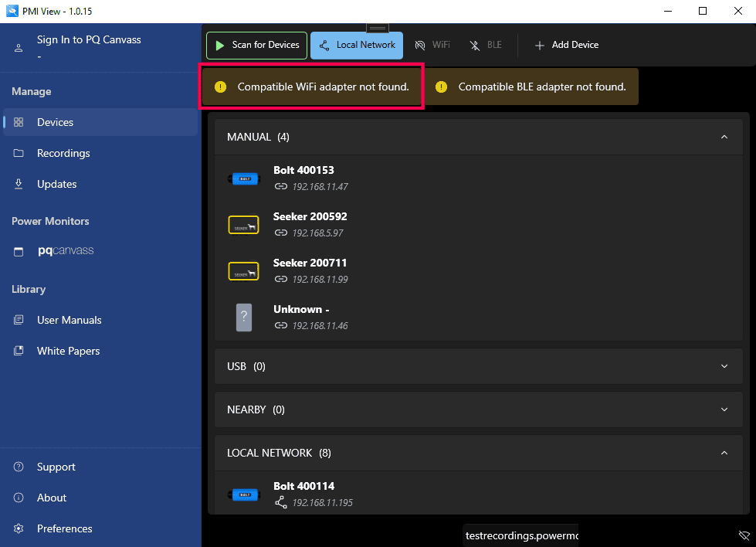The width and height of the screenshot is (756, 547).
Task: Collapse the MANUAL devices section
Action: (x=724, y=137)
